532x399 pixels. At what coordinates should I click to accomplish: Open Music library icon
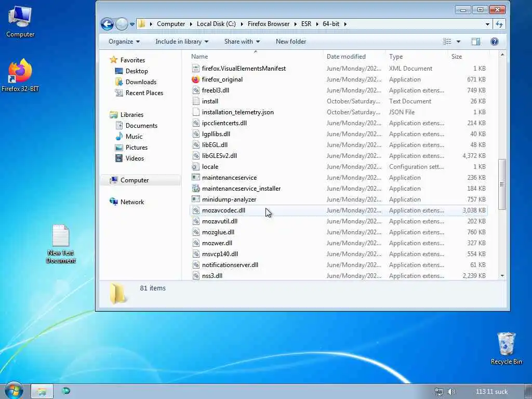coord(119,137)
